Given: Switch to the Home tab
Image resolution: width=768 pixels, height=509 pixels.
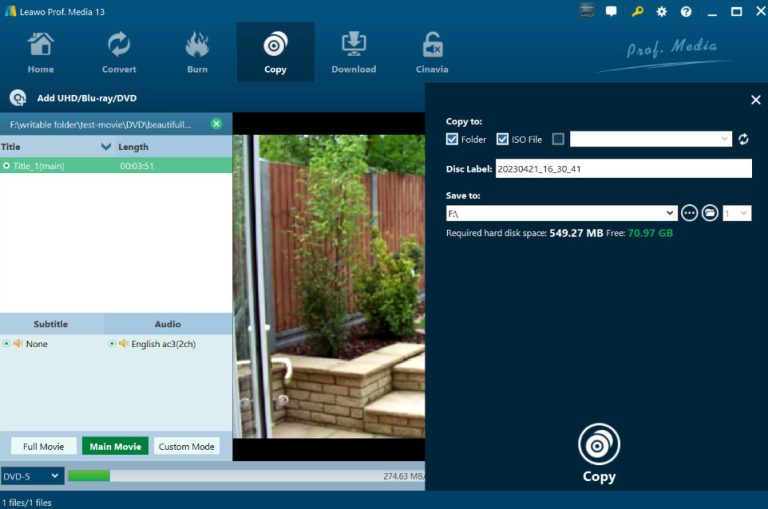Looking at the screenshot, I should coord(41,52).
